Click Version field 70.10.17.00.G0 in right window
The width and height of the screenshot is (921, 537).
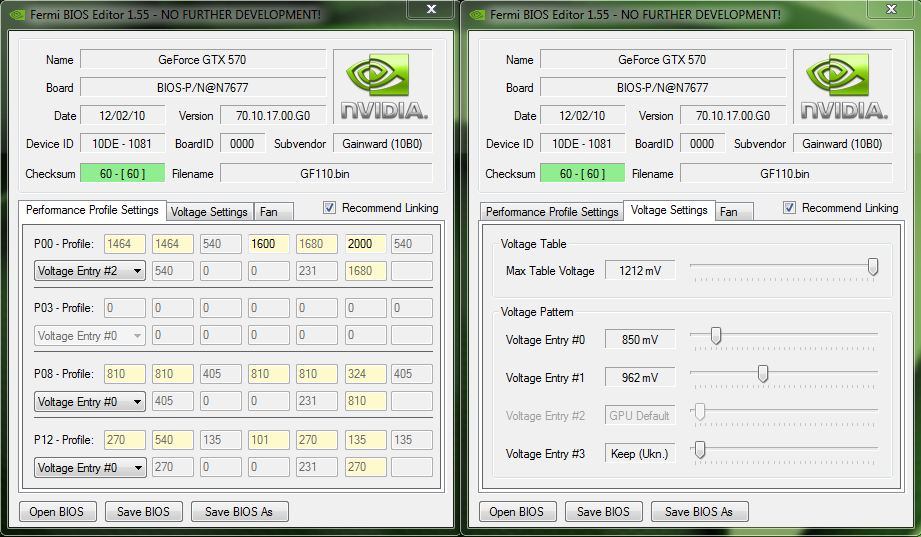click(732, 116)
